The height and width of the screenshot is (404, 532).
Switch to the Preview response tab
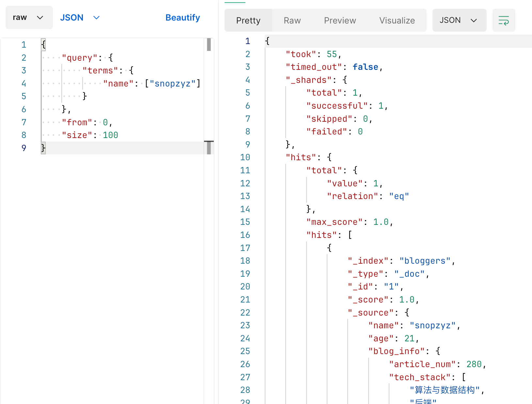[x=340, y=21]
